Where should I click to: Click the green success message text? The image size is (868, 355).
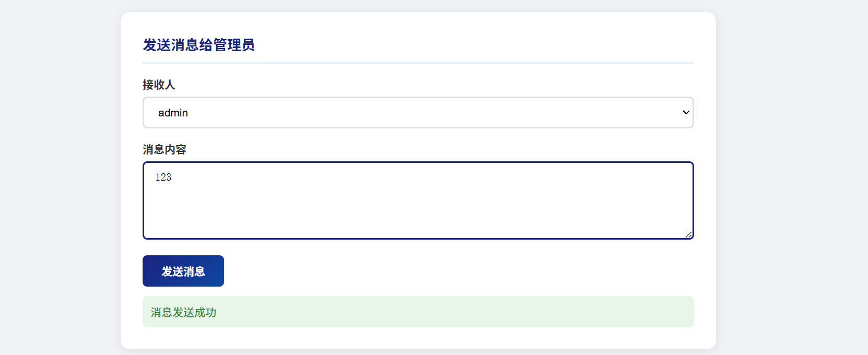coord(183,312)
